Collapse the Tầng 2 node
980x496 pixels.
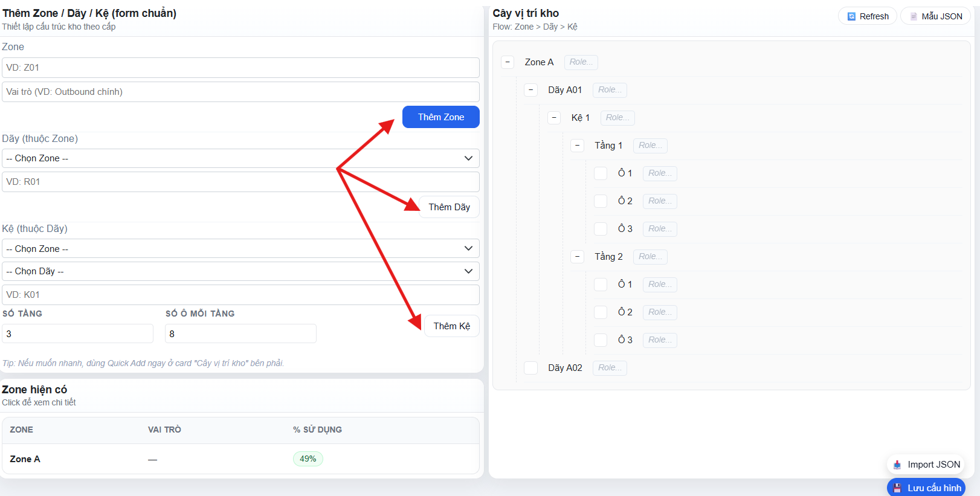[x=577, y=257]
